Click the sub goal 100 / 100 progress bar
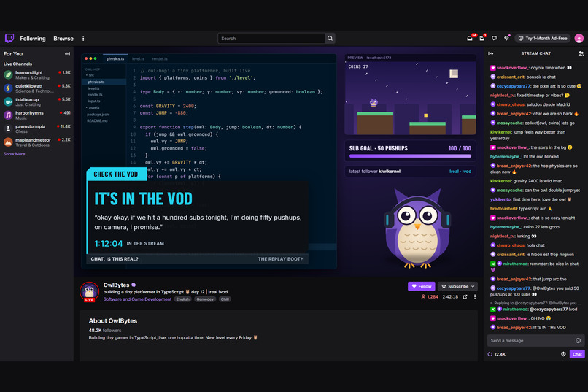This screenshot has width=588, height=392. 410,156
